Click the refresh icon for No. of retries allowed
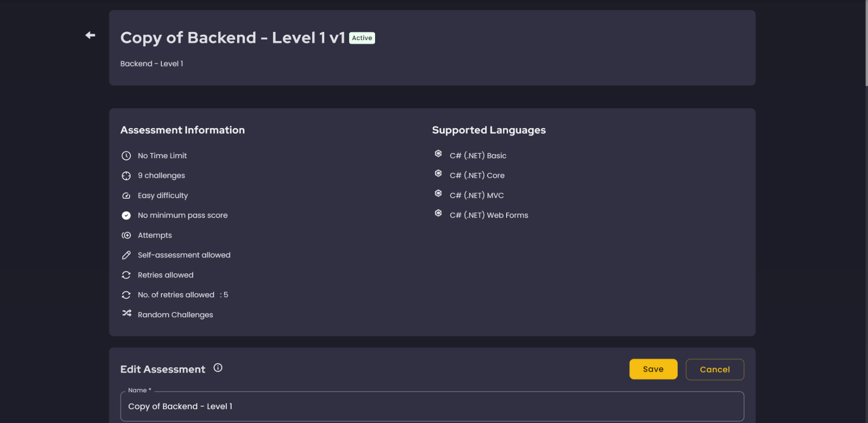This screenshot has width=868, height=423. pyautogui.click(x=126, y=295)
